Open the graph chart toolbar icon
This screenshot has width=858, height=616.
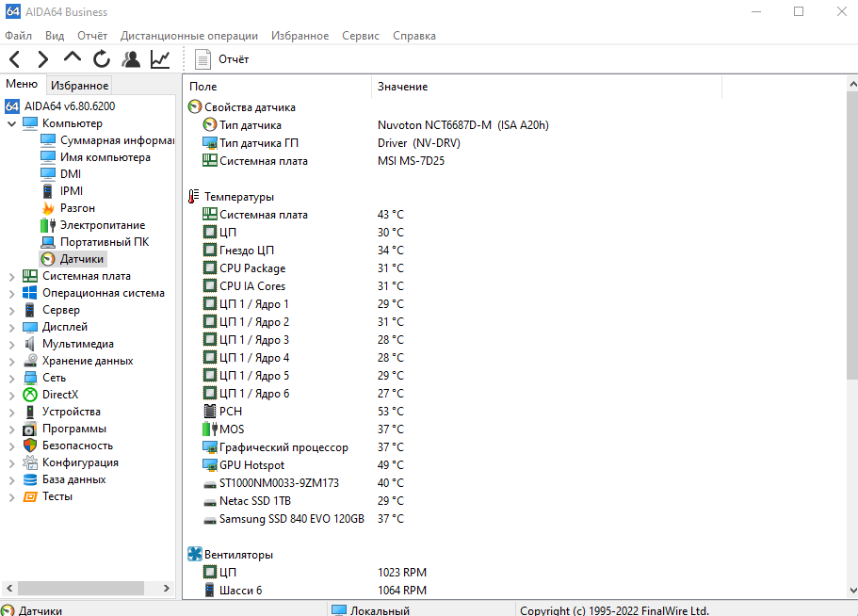coord(160,59)
